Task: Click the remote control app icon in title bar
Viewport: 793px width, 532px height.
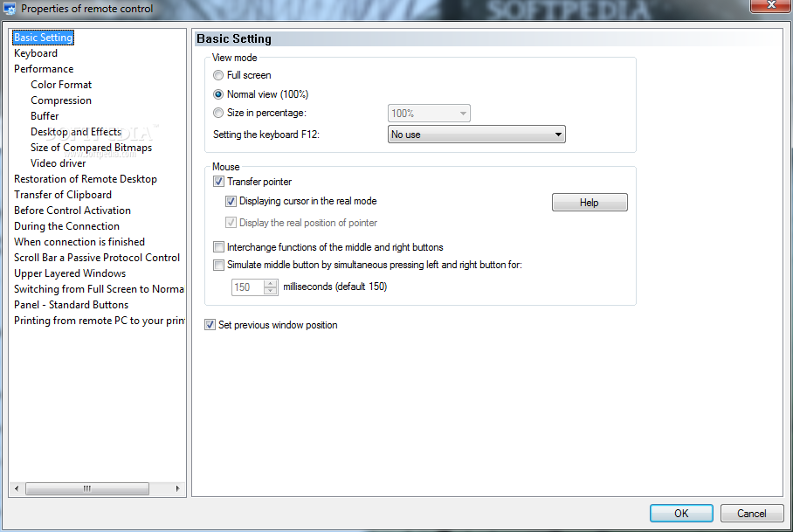Action: (x=9, y=9)
